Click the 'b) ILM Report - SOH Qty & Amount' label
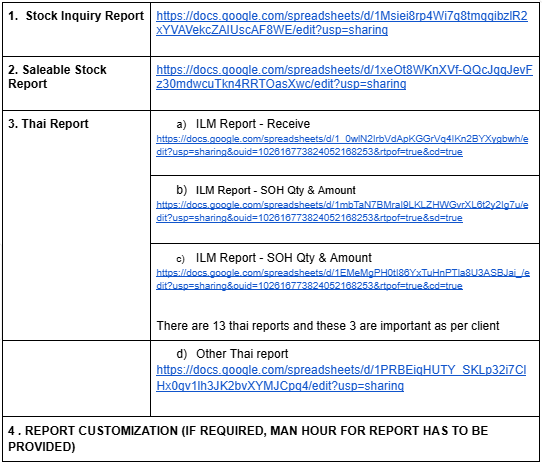Screen dimensions: 542x465 [x=266, y=190]
